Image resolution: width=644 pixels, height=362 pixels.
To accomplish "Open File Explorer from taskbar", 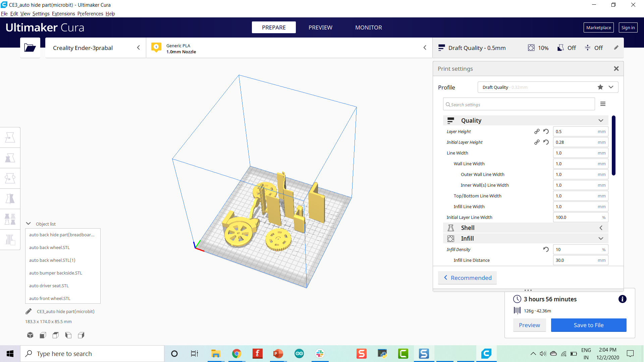I will tap(216, 353).
